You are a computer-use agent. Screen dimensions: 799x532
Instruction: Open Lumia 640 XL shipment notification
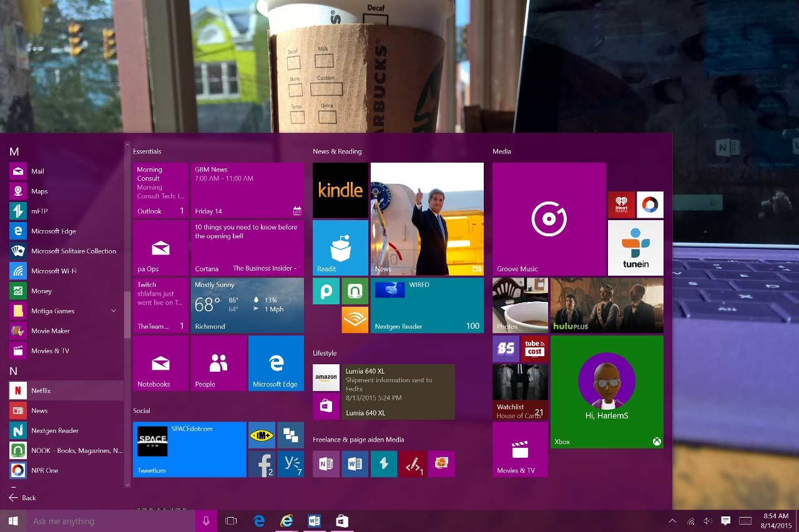click(x=398, y=392)
